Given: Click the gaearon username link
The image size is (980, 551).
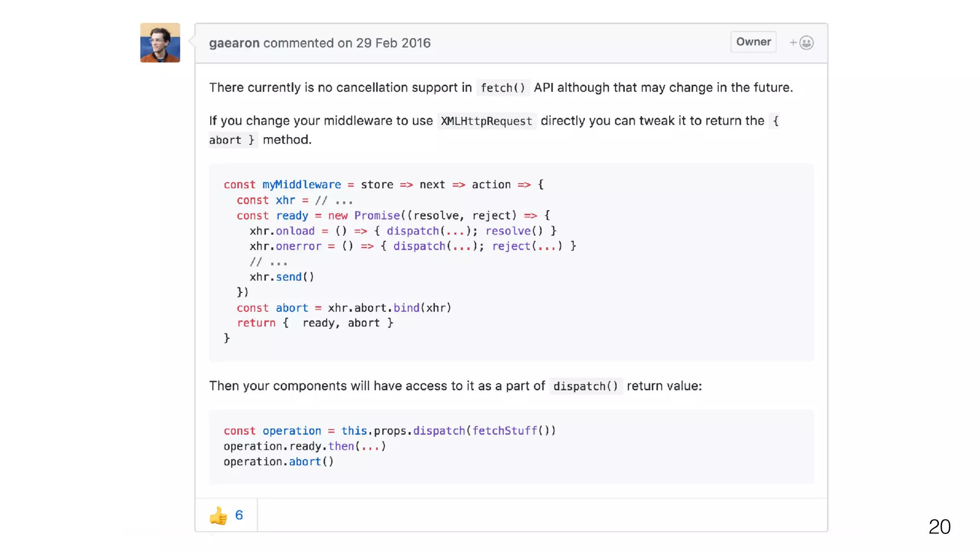Looking at the screenshot, I should [234, 43].
